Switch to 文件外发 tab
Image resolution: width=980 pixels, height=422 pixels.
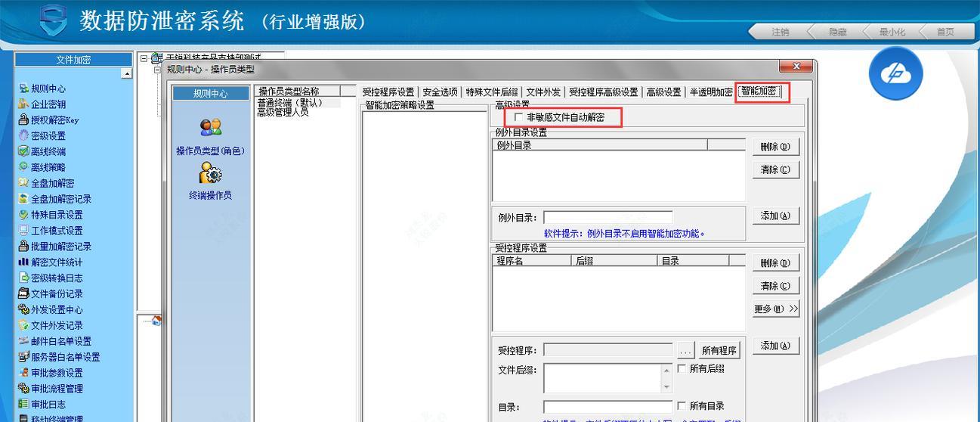(x=543, y=92)
